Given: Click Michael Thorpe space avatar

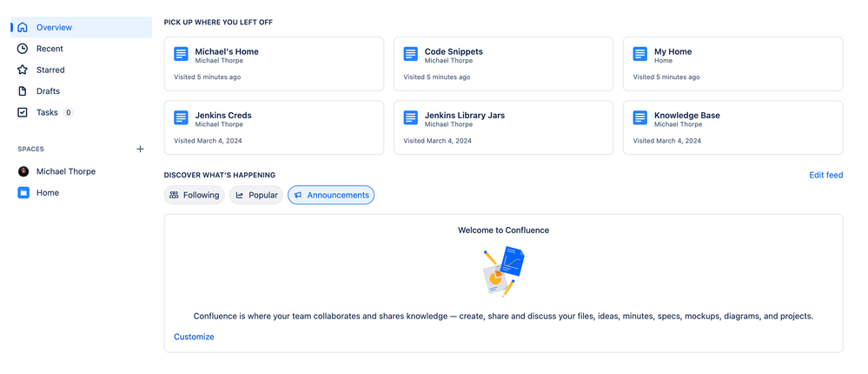Looking at the screenshot, I should coord(23,171).
